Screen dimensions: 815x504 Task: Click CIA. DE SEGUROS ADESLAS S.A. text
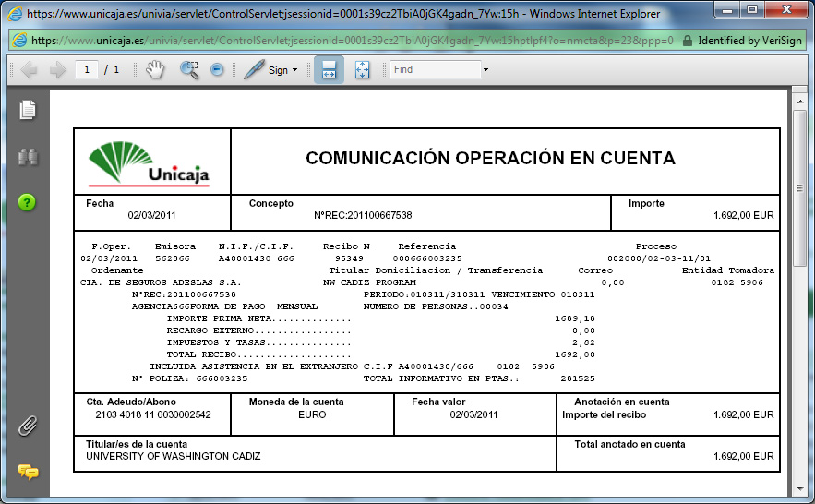click(x=161, y=282)
